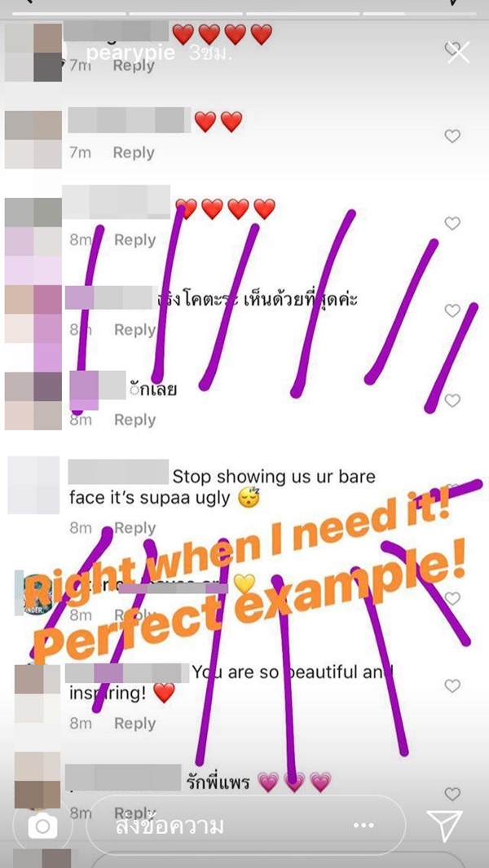This screenshot has width=489, height=868.
Task: Reply to the 'supaa ugly' comment
Action: [x=134, y=528]
